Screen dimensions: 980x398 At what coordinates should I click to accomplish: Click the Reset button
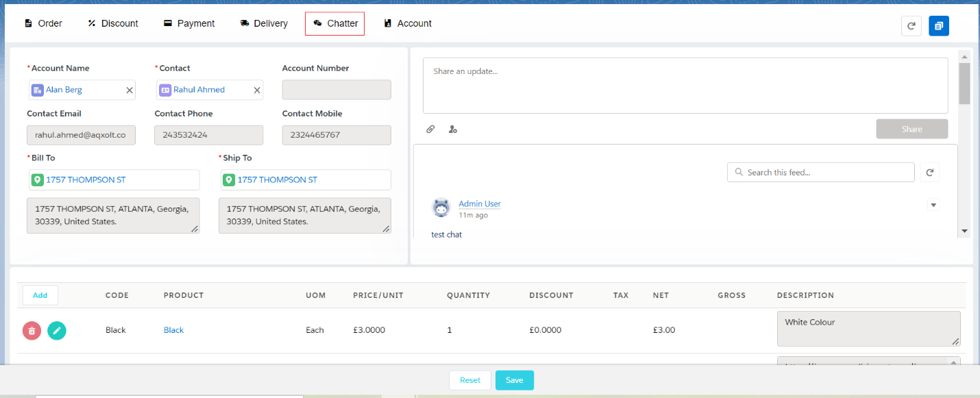[x=470, y=380]
